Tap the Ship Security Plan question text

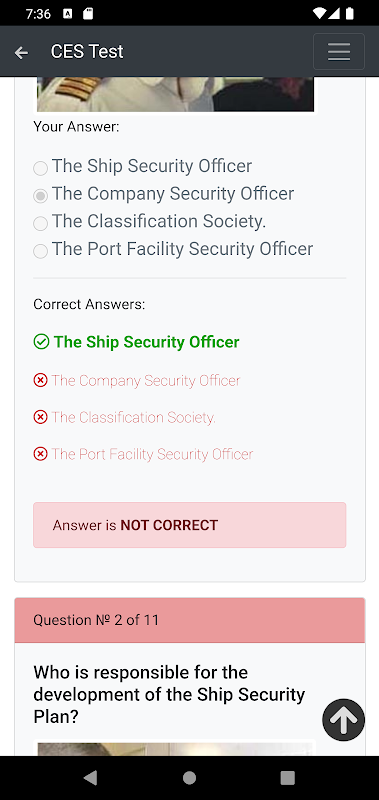coord(169,694)
